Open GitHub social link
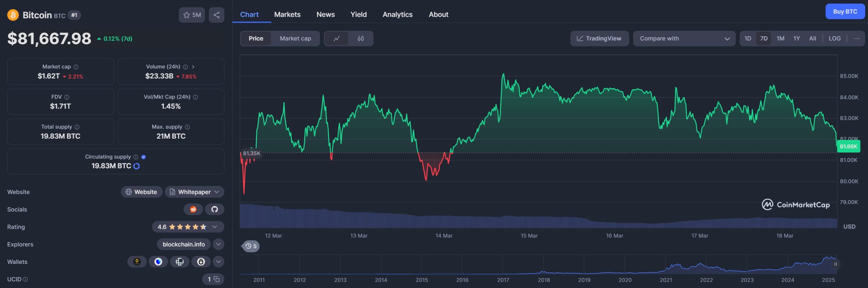868x288 pixels. (215, 209)
